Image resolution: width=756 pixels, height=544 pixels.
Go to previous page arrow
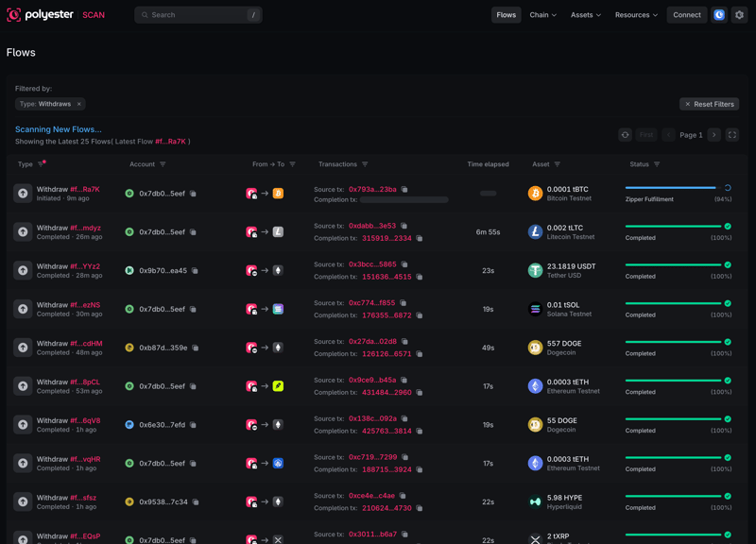668,135
